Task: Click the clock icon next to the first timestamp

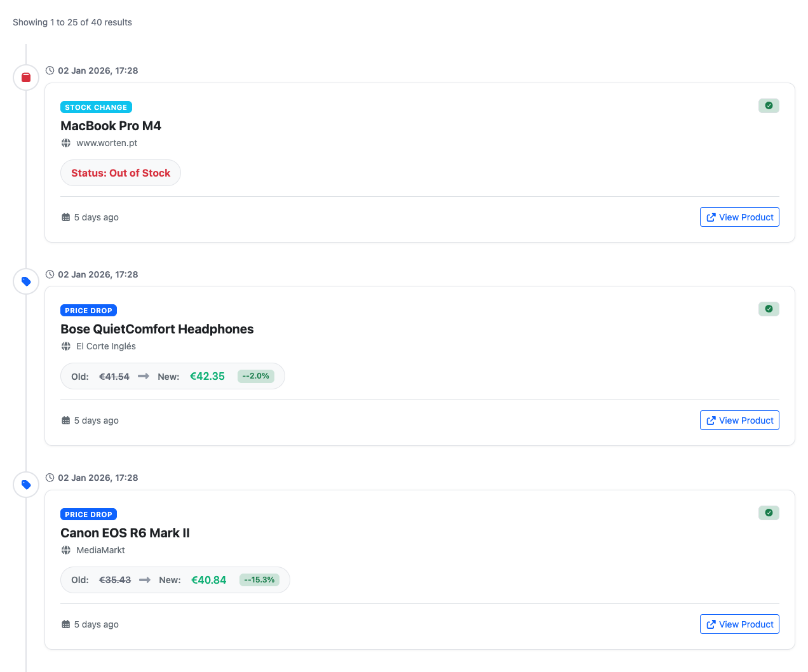Action: pyautogui.click(x=50, y=71)
